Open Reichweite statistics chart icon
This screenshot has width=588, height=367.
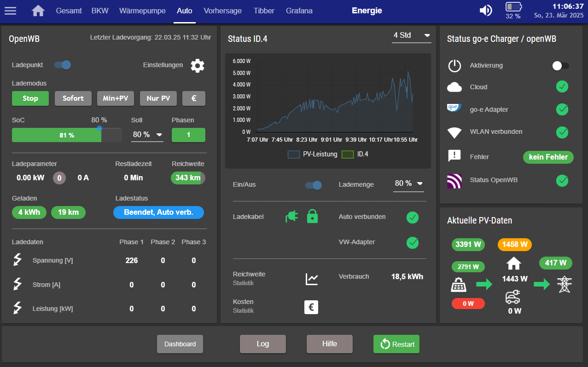pos(312,279)
